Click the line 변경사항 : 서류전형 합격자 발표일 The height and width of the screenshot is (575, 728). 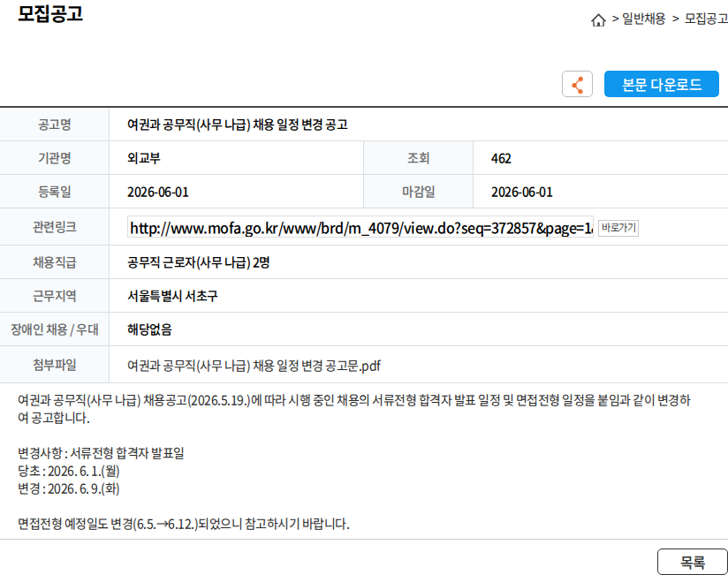101,453
